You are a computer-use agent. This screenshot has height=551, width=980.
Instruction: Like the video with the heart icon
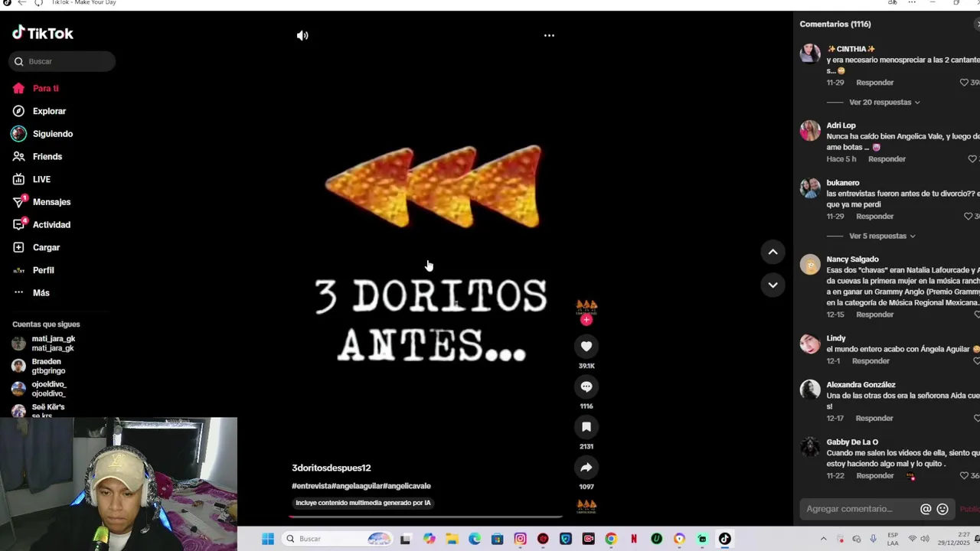tap(586, 346)
